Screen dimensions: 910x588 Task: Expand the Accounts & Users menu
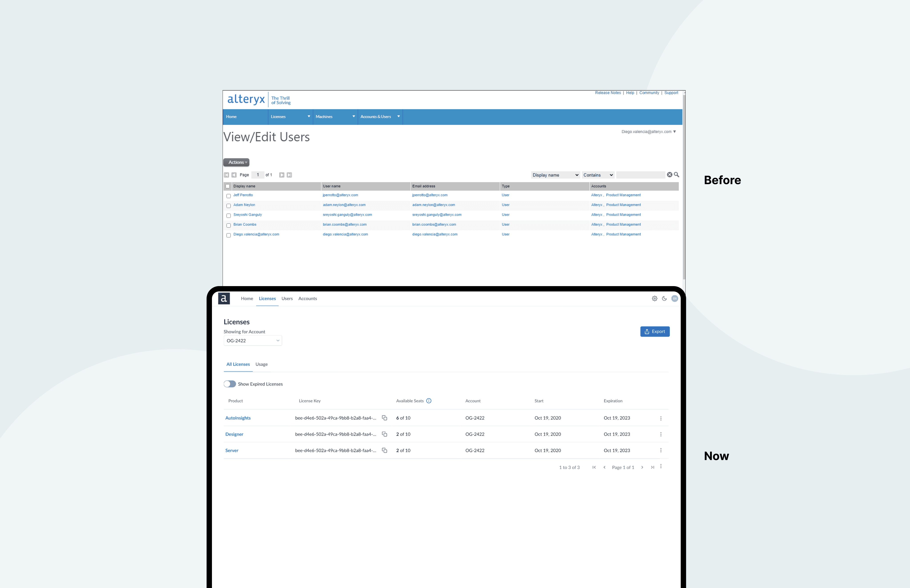coord(380,117)
